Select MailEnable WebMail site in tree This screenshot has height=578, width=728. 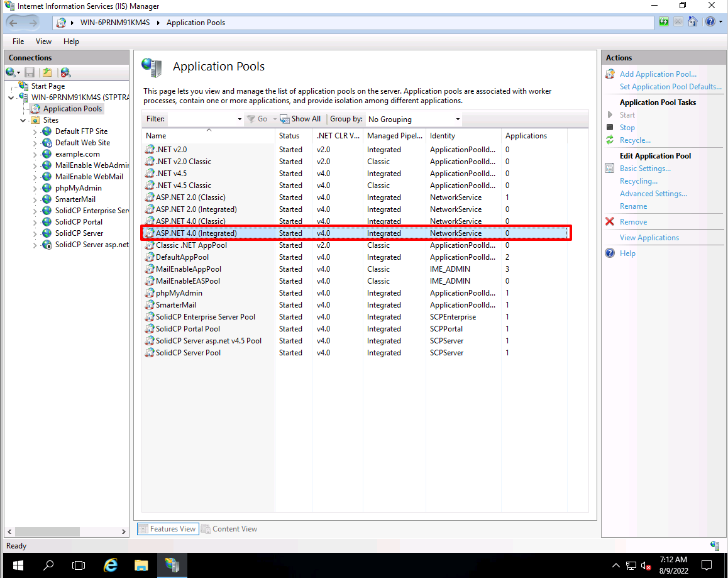(x=89, y=177)
